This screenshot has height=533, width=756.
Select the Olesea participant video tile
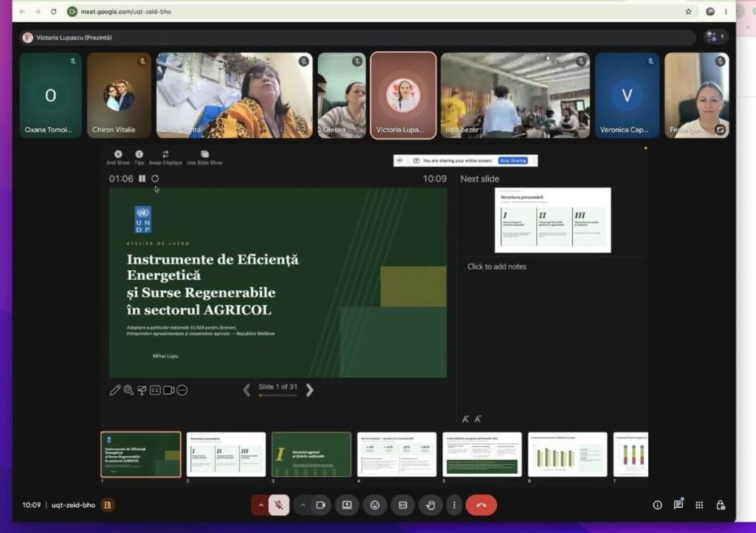(x=342, y=95)
